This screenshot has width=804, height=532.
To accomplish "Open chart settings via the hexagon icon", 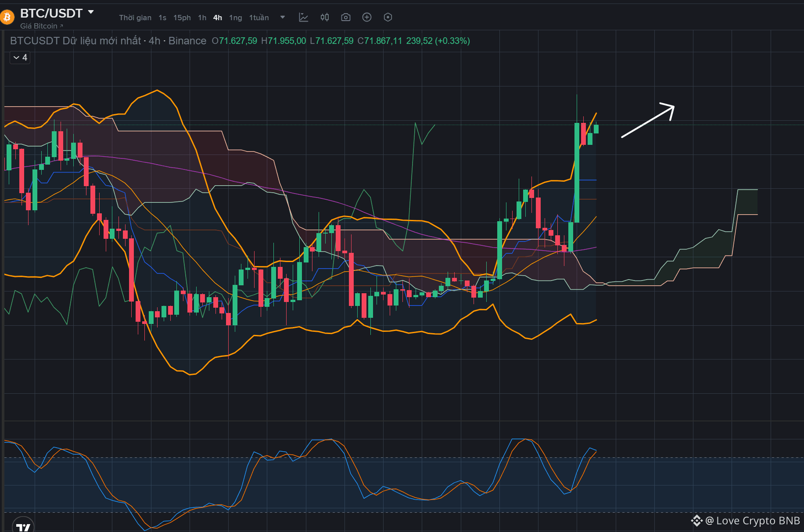I will tap(388, 17).
